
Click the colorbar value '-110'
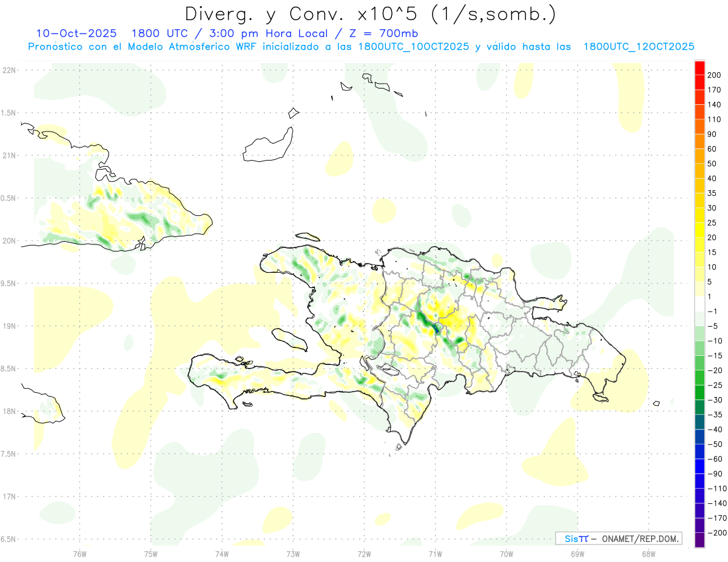[718, 488]
